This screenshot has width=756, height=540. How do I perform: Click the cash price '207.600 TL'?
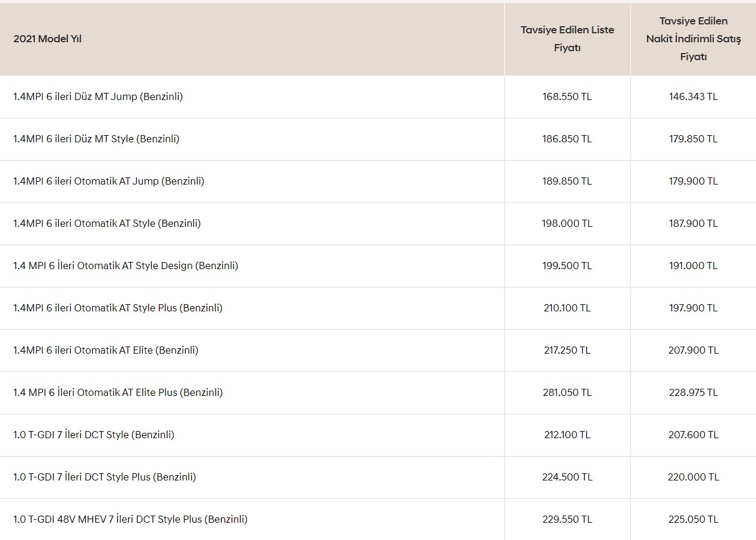(x=693, y=435)
